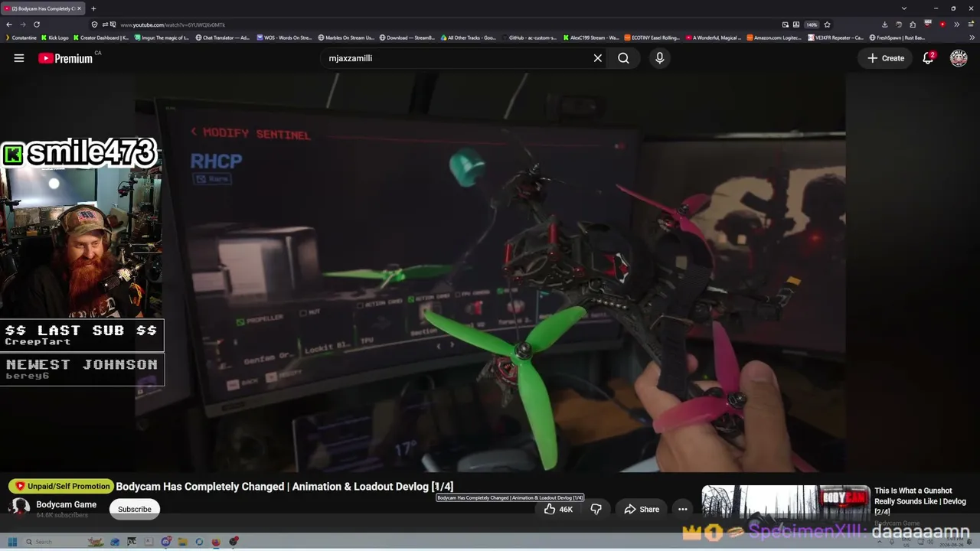Open the Download — Streamlabs bookmark

(407, 37)
